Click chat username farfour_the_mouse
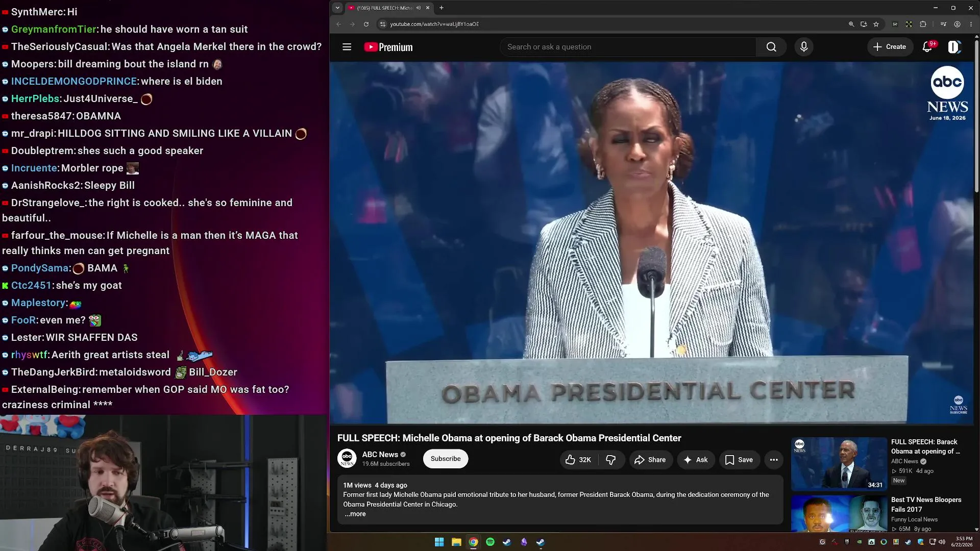The height and width of the screenshot is (551, 980). pyautogui.click(x=57, y=236)
